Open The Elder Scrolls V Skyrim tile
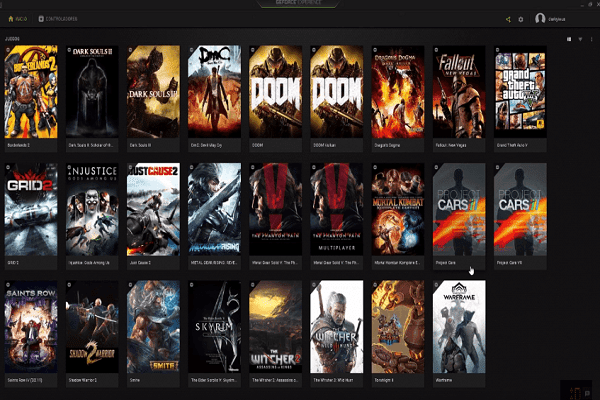The image size is (600, 400). [214, 325]
